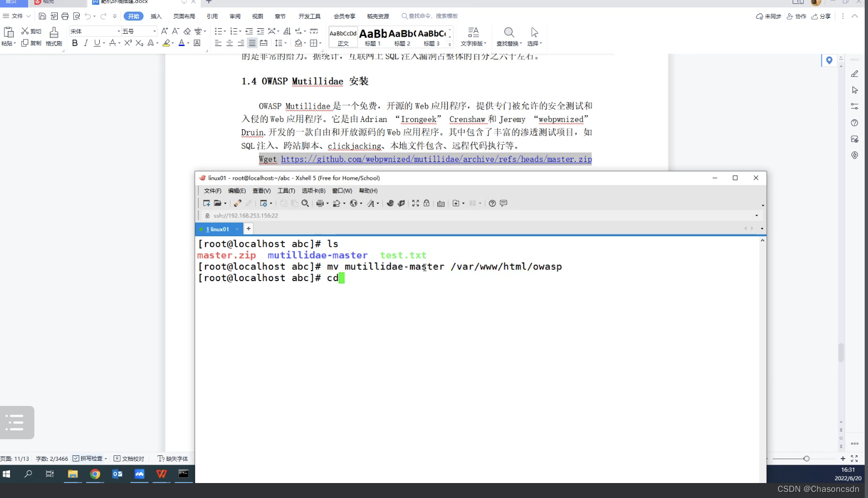The height and width of the screenshot is (498, 868).
Task: Apply superscript formatting (X²)
Action: coord(128,43)
